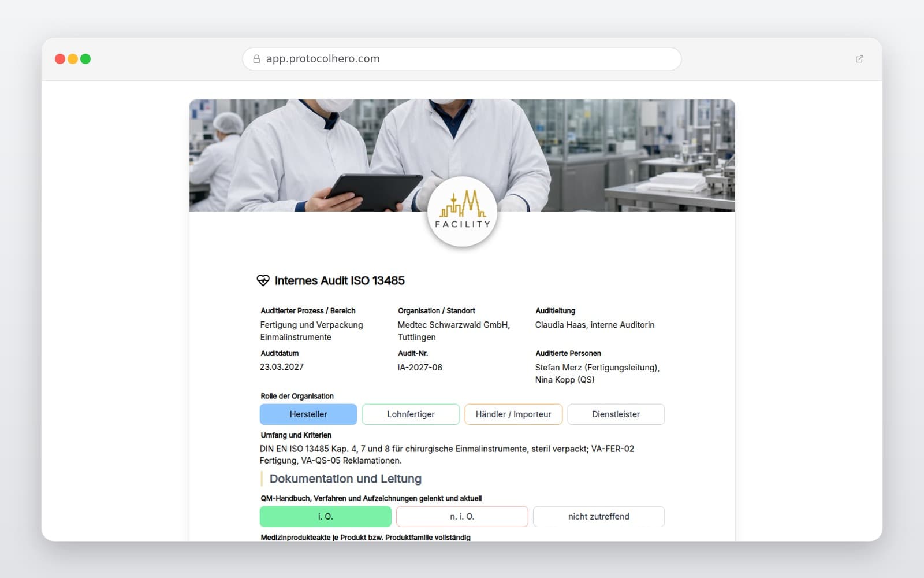The height and width of the screenshot is (578, 924).
Task: Click the QM-Handbuch, Verfahren und Aufzeichnungen label
Action: coord(371,498)
